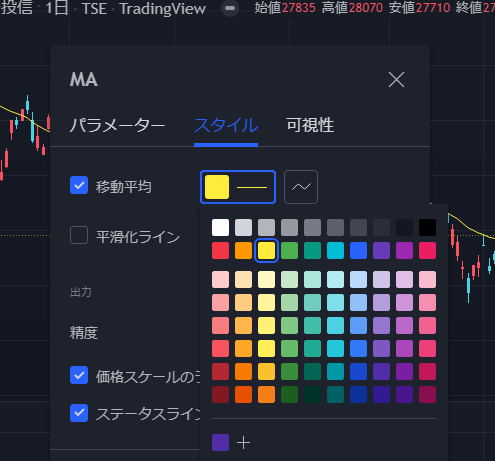Collapse the indicator legend minus icon
The height and width of the screenshot is (461, 495).
click(x=230, y=8)
